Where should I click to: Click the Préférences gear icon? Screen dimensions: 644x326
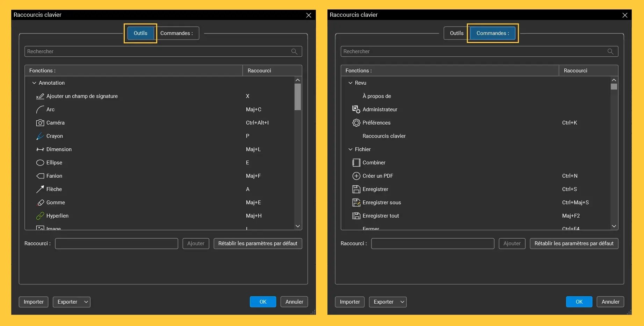tap(356, 123)
